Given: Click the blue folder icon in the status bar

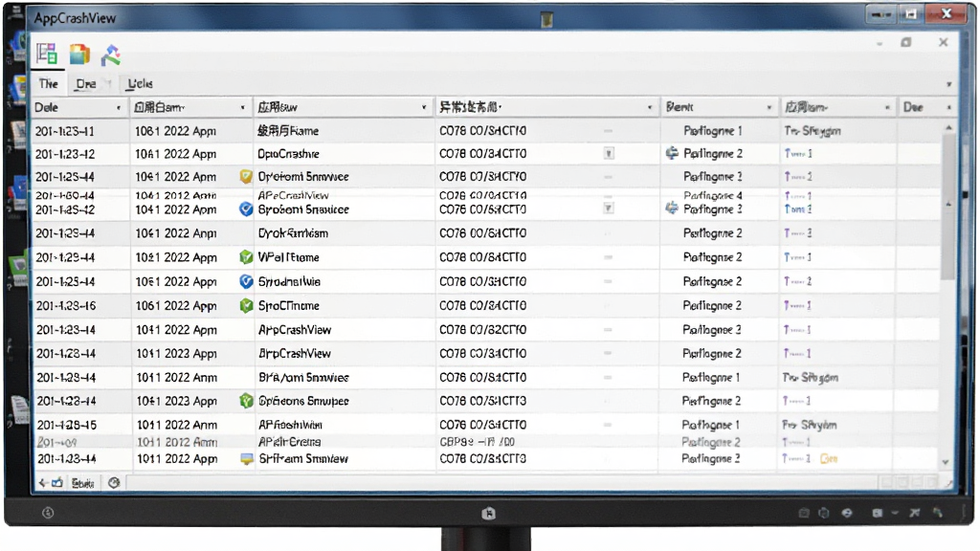Looking at the screenshot, I should click(x=57, y=482).
